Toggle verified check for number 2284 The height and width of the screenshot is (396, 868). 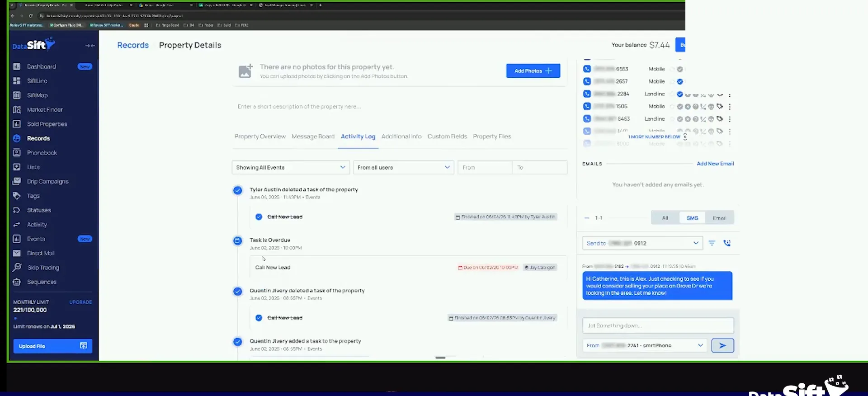[679, 94]
